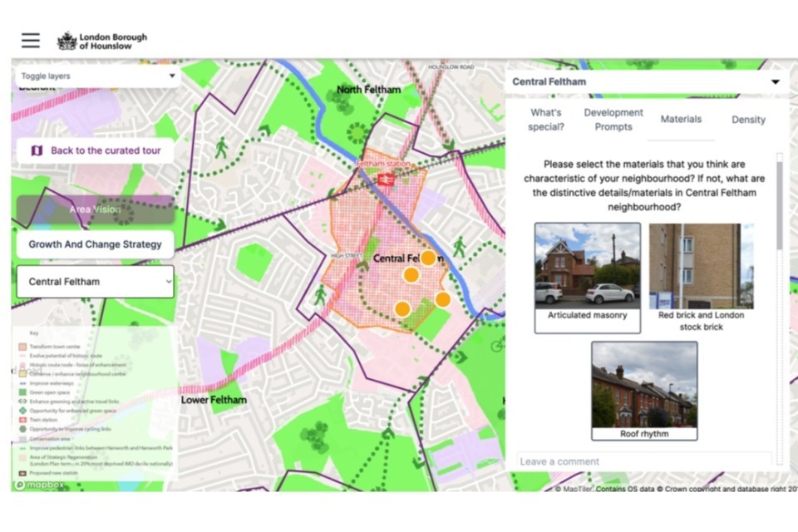Open the hamburger menu
Screen dimensions: 798x532
point(31,41)
